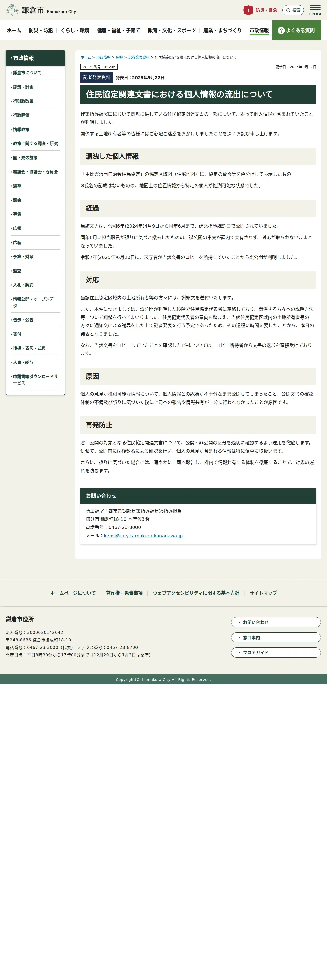Click 記者発表資料 breadcrumb link

tap(139, 57)
